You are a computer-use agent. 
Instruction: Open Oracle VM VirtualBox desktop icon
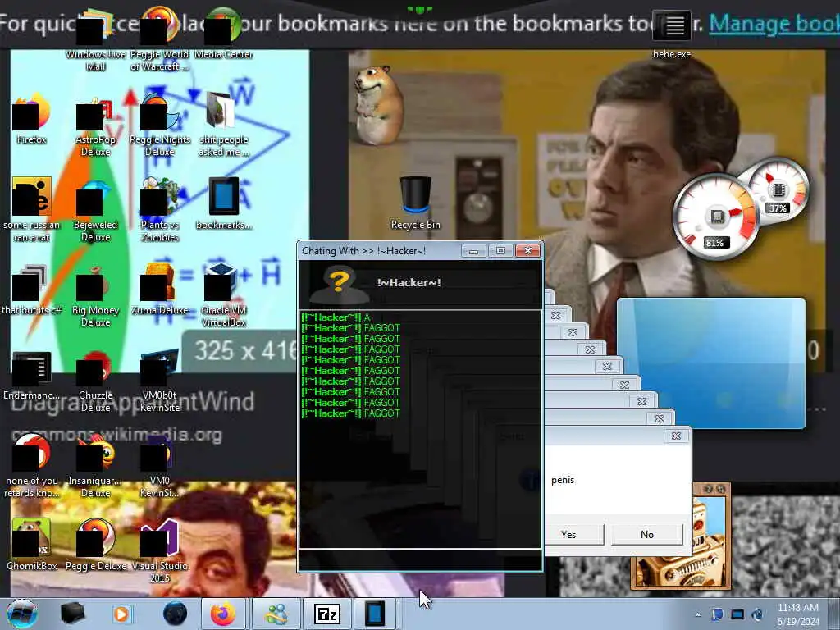pos(223,294)
